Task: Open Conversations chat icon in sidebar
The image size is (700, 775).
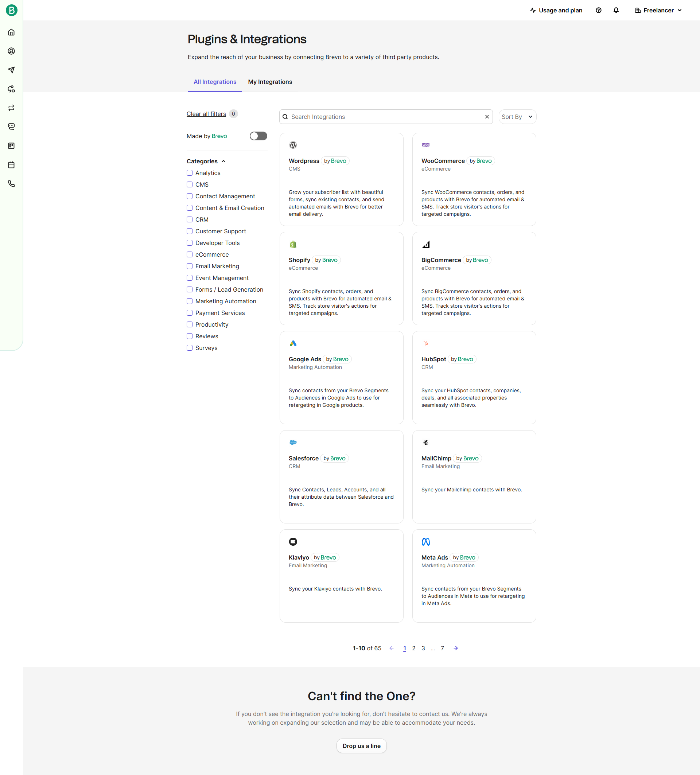Action: click(x=12, y=126)
